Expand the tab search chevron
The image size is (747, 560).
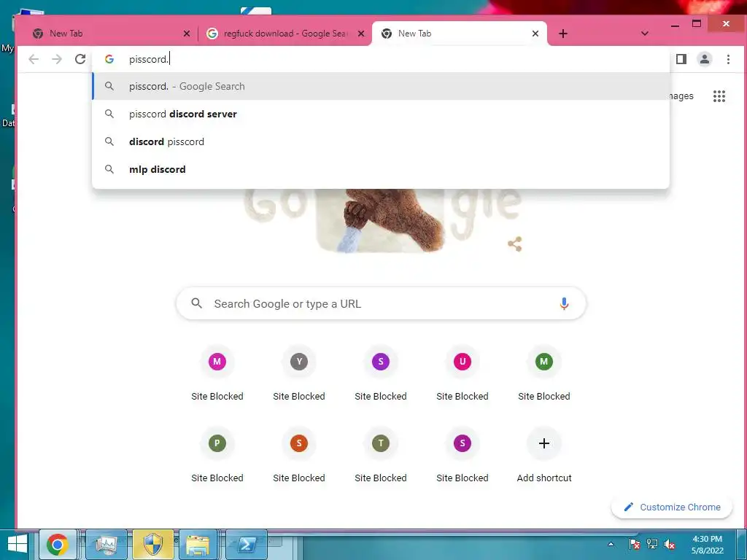tap(645, 34)
